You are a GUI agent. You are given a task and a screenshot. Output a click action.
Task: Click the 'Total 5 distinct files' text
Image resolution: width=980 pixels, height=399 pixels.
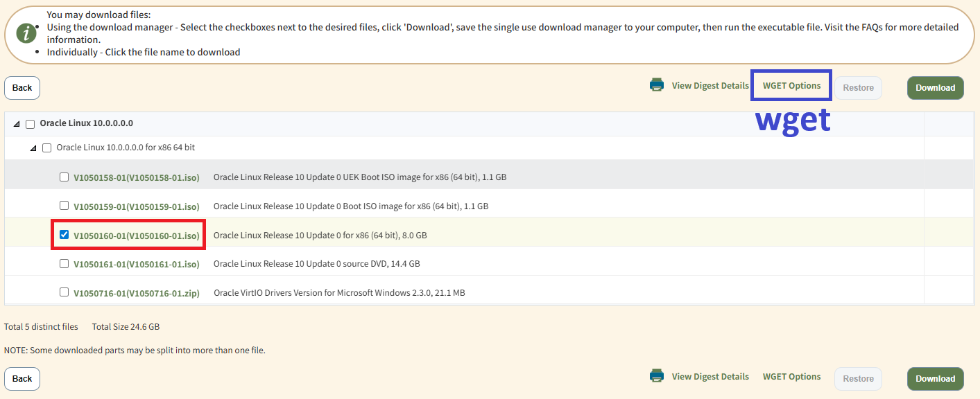41,326
